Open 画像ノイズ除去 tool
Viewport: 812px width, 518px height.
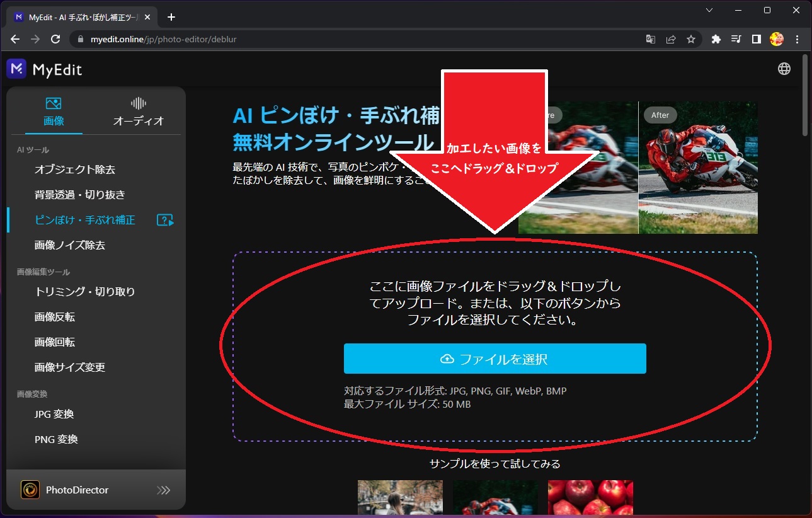click(x=70, y=245)
